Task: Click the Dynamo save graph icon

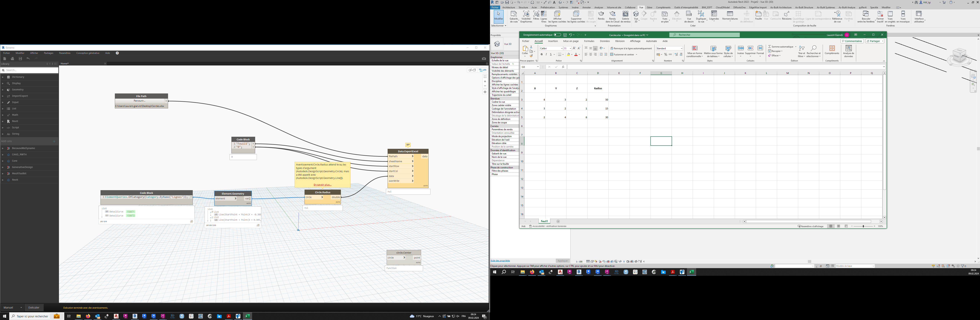Action: (20, 59)
